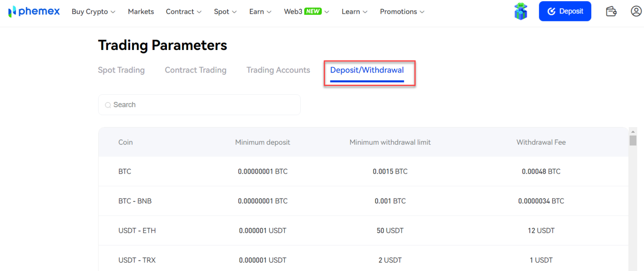The image size is (644, 271).
Task: Open the Spot menu chevron
Action: [x=234, y=12]
